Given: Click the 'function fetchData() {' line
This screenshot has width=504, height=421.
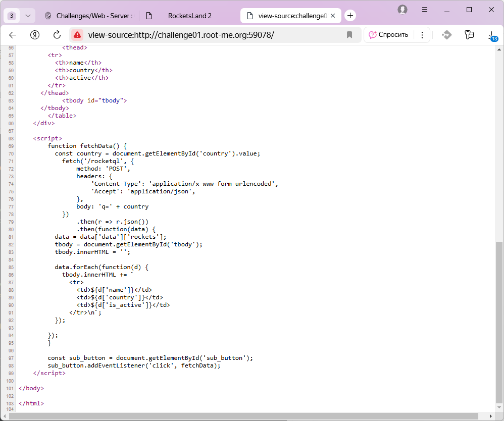Looking at the screenshot, I should [x=87, y=146].
